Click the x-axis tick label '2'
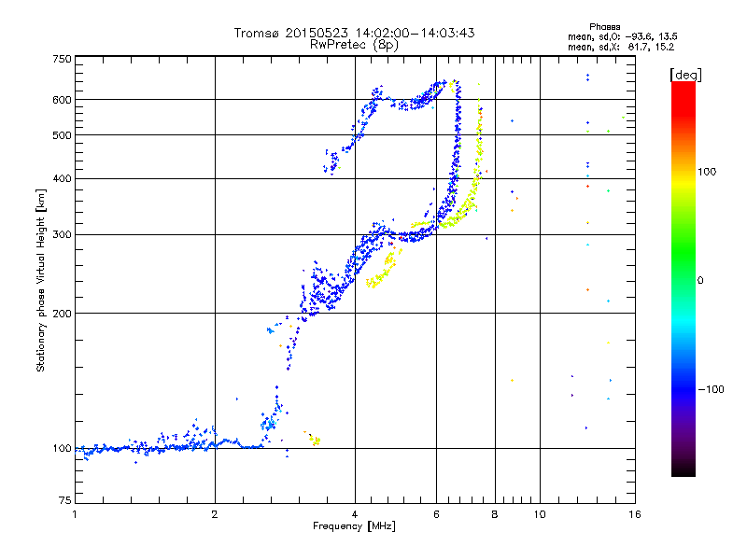The width and height of the screenshot is (747, 560). [215, 514]
